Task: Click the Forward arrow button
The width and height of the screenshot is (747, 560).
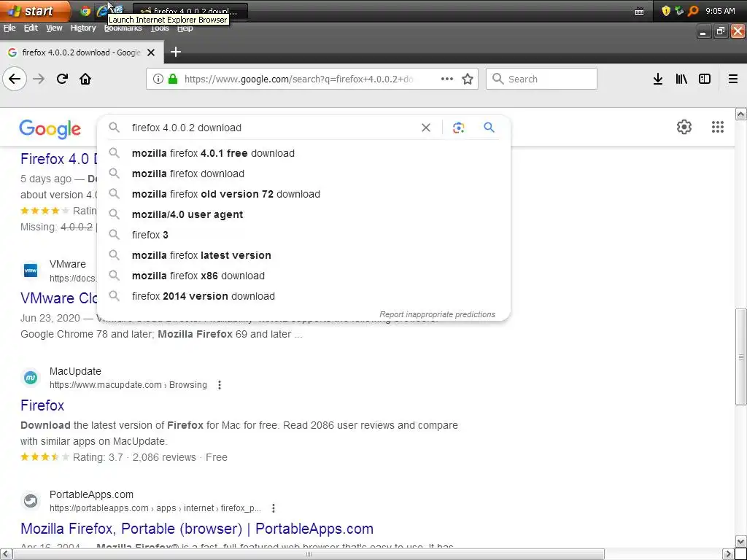Action: [39, 79]
